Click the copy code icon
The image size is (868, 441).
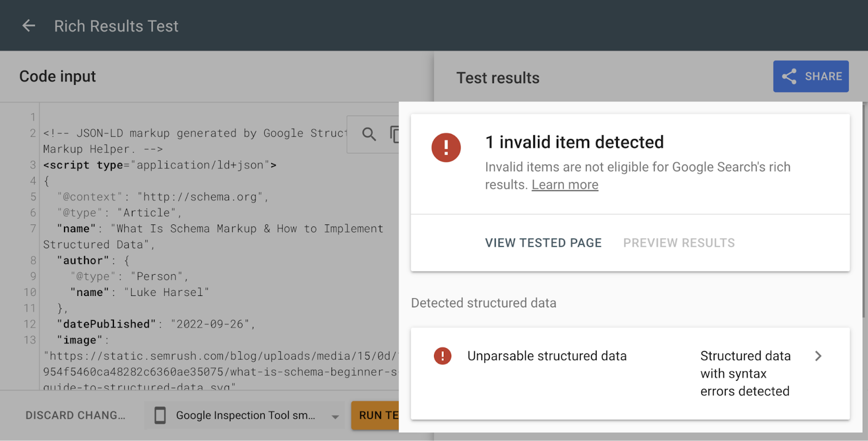pyautogui.click(x=394, y=134)
